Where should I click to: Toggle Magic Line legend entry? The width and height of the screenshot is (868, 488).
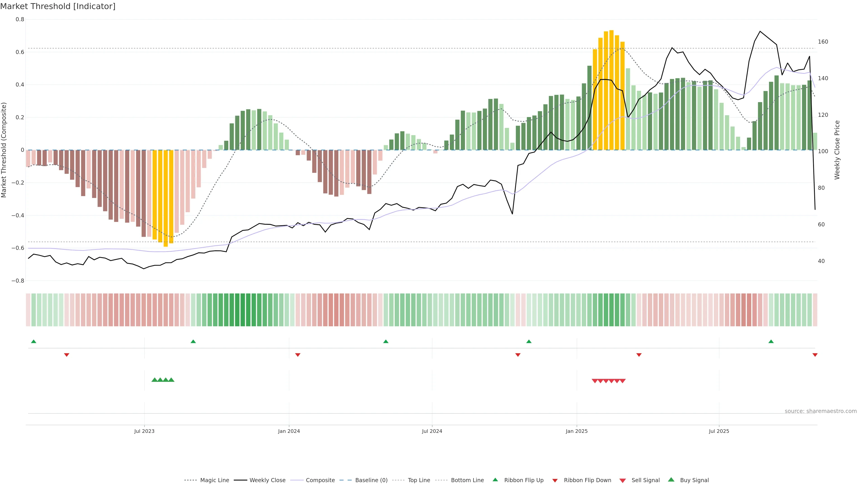point(214,480)
